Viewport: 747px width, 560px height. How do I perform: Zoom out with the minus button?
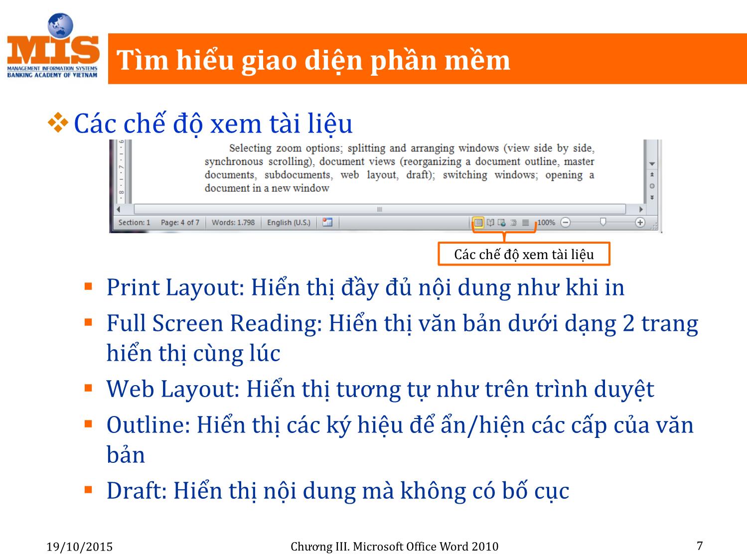click(565, 223)
